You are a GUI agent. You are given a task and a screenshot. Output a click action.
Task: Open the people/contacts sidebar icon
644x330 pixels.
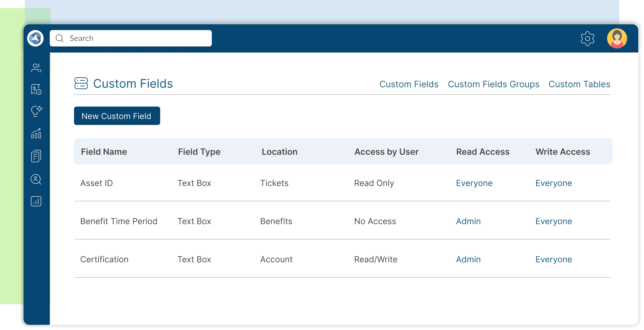click(36, 68)
